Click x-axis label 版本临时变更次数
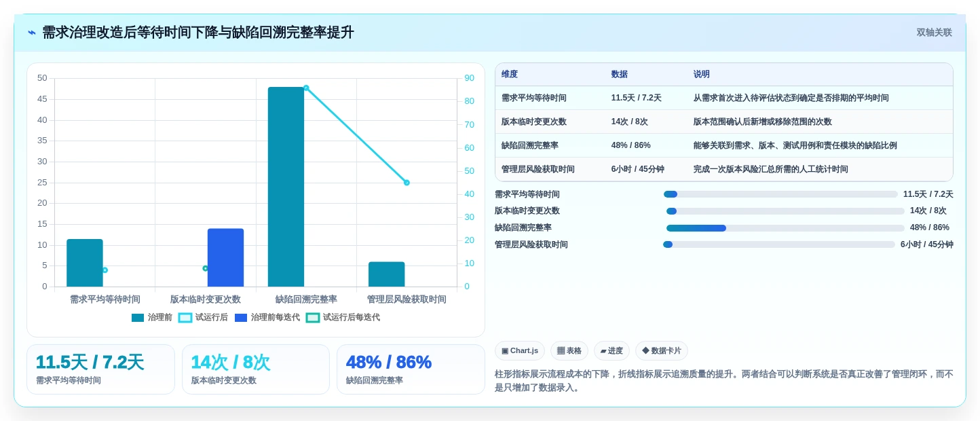This screenshot has width=980, height=421. (x=206, y=299)
